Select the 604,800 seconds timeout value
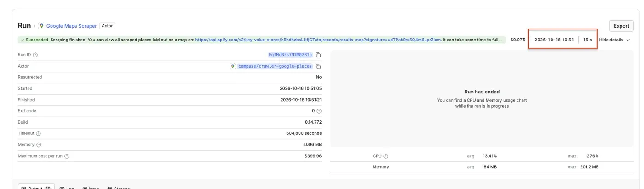The width and height of the screenshot is (644, 189). click(304, 133)
